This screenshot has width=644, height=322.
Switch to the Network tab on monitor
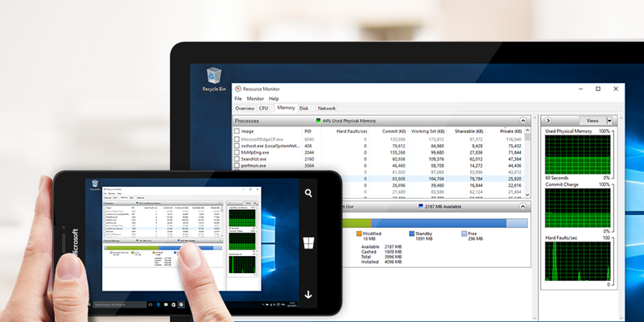click(x=327, y=109)
